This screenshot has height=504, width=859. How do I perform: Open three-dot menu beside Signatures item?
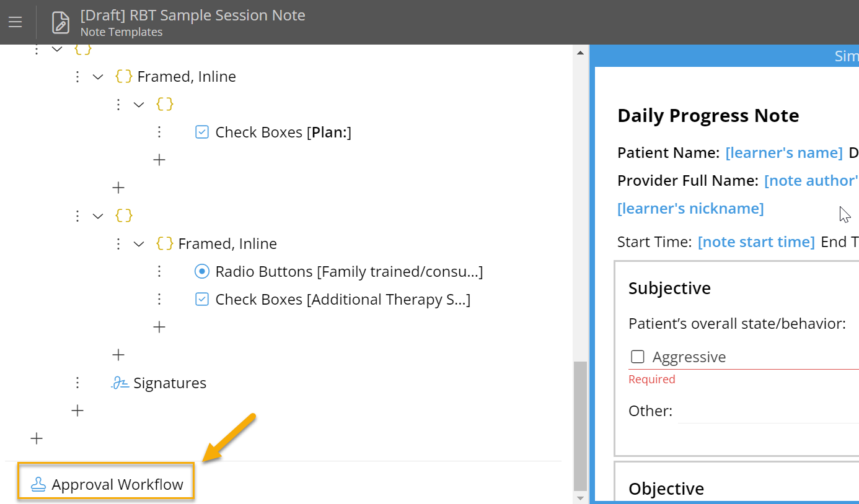[x=77, y=383]
